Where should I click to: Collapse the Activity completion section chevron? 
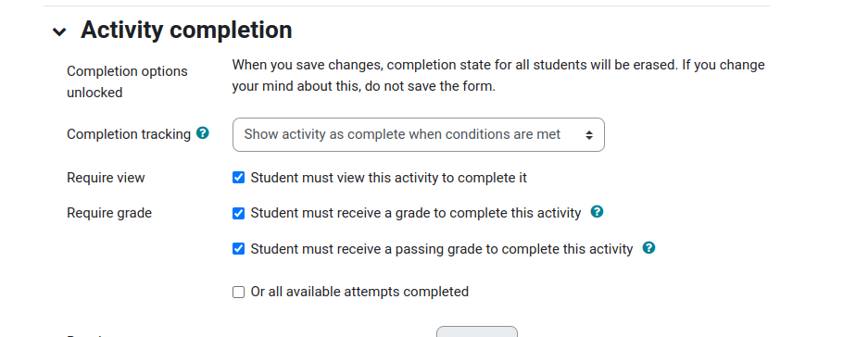click(59, 32)
